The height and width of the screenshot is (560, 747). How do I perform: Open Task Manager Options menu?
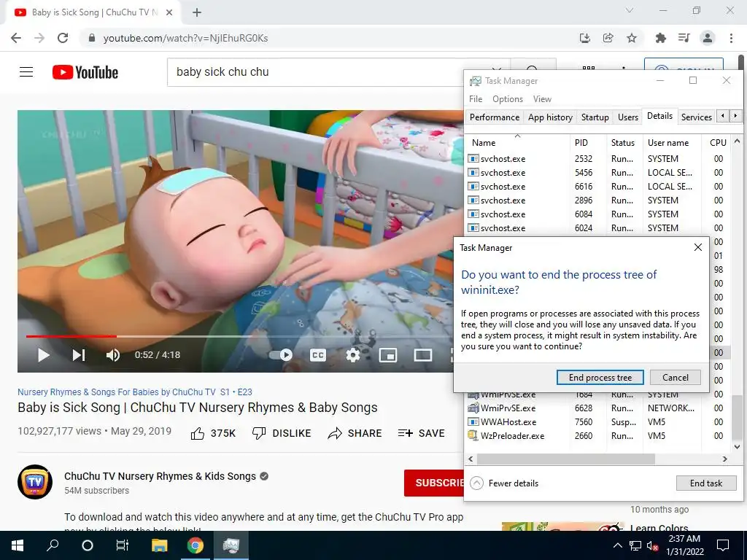pos(508,99)
